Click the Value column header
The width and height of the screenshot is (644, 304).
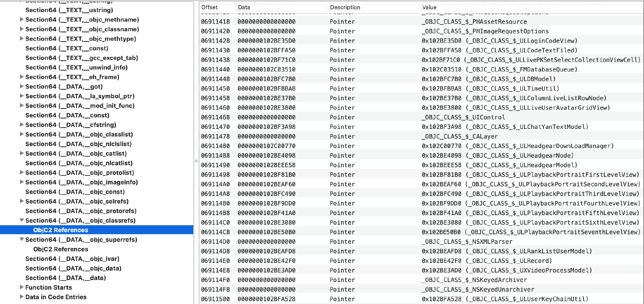429,7
